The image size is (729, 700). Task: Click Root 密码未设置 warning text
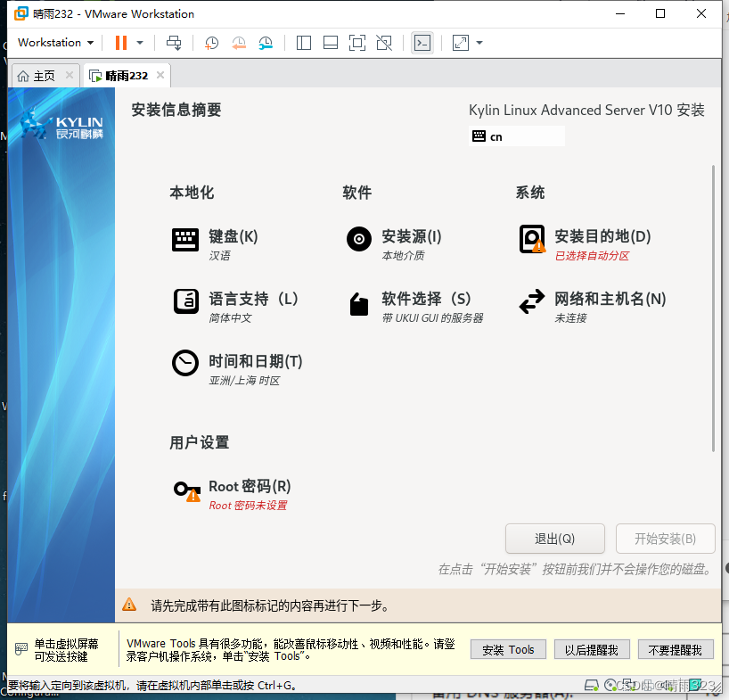point(248,505)
